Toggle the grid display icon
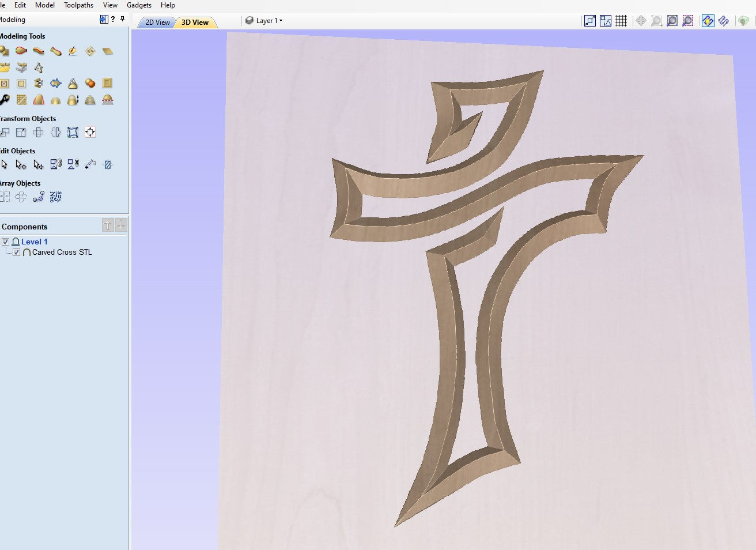Image resolution: width=756 pixels, height=550 pixels. [621, 21]
